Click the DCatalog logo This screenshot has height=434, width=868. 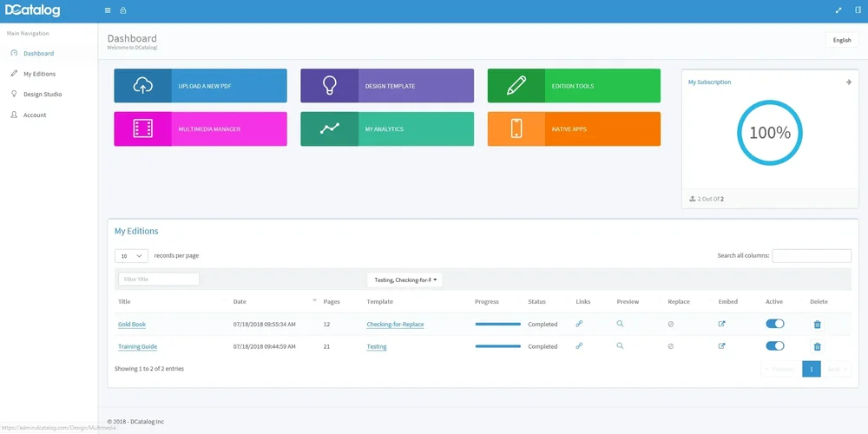coord(32,10)
